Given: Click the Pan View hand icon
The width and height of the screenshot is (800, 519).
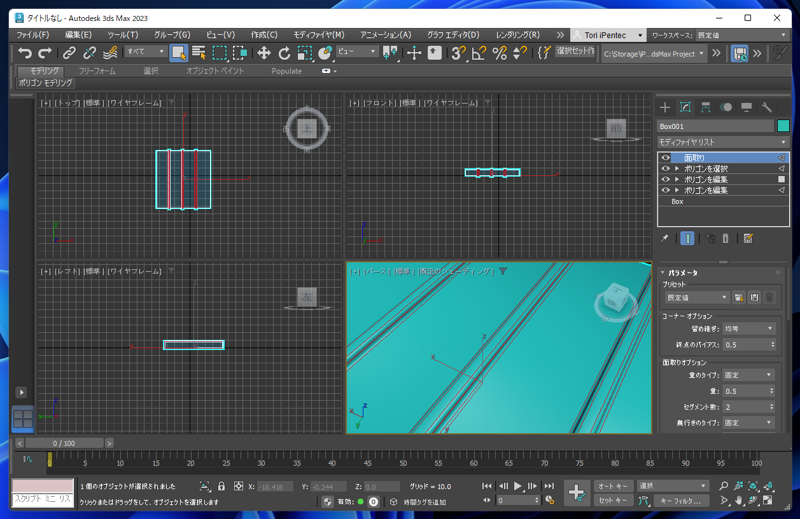Looking at the screenshot, I should [x=738, y=501].
